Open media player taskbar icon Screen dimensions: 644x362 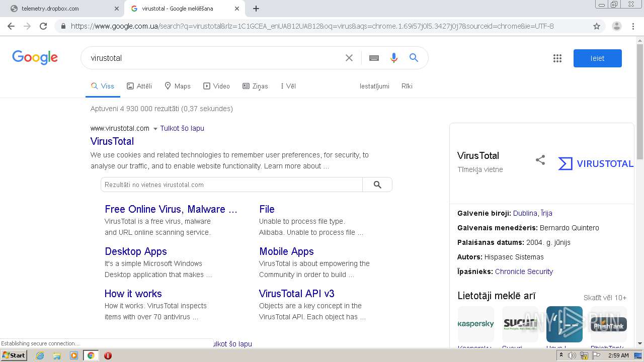(74, 355)
